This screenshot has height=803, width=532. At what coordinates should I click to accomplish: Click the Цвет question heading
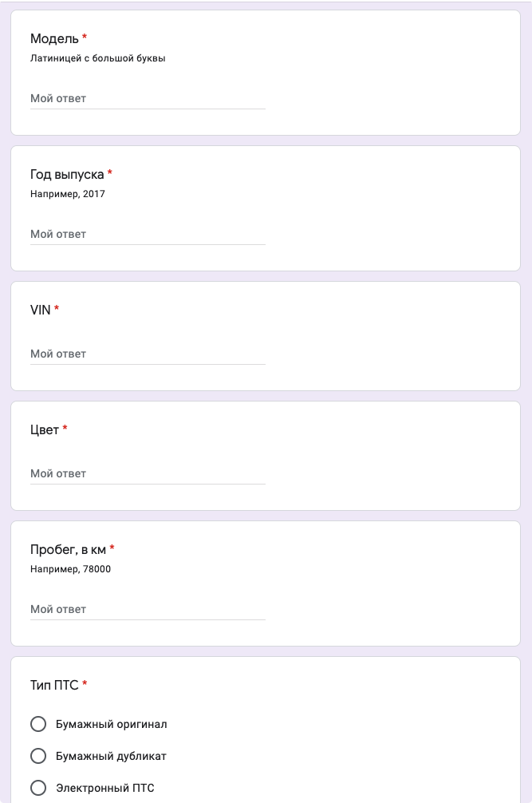point(45,429)
